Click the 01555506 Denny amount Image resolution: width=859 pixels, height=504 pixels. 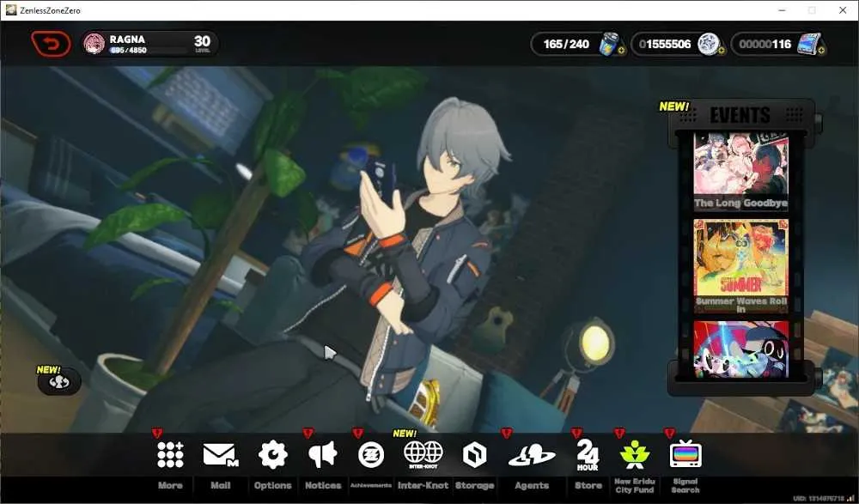pos(665,44)
